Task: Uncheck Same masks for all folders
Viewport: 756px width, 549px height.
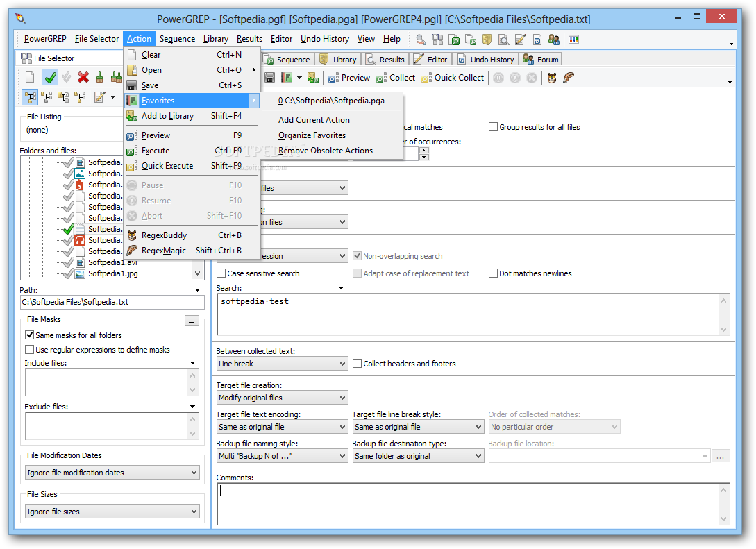Action: [29, 335]
